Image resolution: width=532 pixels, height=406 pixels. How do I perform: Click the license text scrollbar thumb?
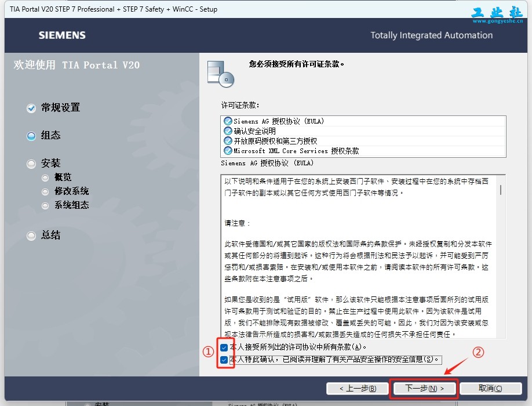pos(501,190)
